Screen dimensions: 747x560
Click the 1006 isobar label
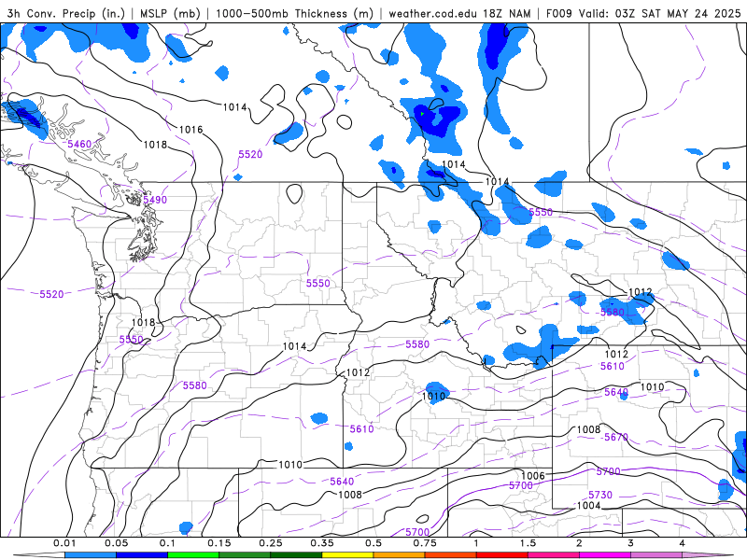pos(533,476)
